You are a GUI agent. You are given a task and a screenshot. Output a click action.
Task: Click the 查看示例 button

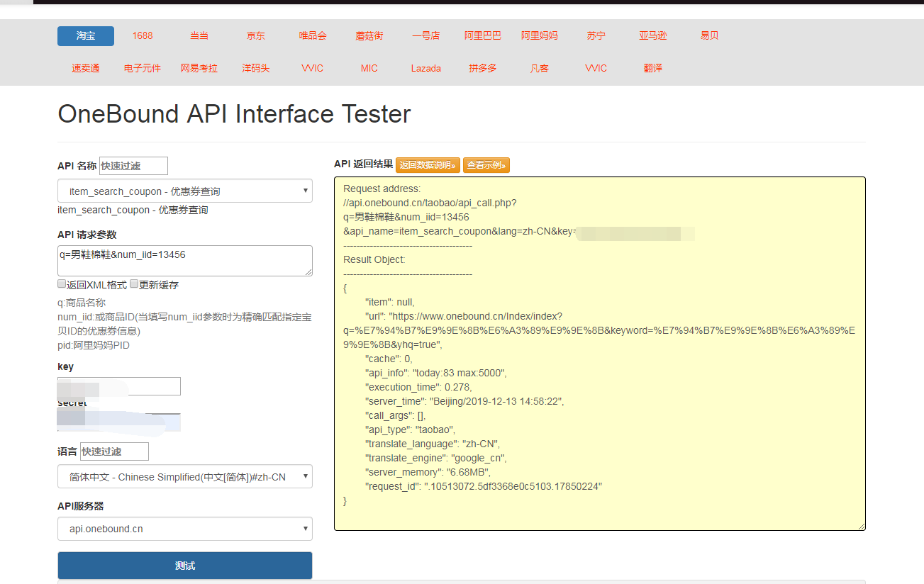pyautogui.click(x=486, y=165)
